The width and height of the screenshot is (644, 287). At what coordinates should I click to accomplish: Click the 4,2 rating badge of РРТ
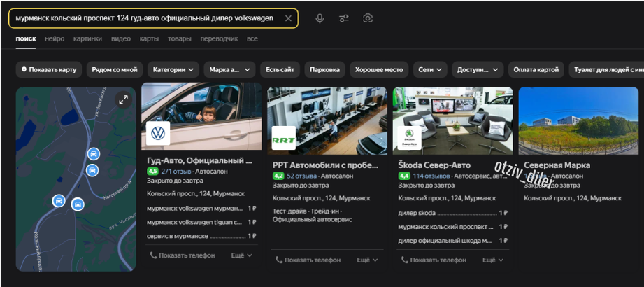click(x=278, y=176)
